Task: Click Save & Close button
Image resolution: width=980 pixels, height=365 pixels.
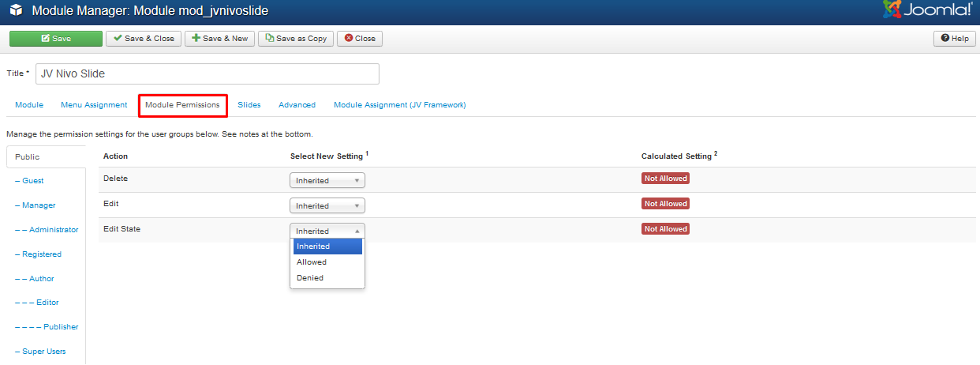Action: [144, 39]
